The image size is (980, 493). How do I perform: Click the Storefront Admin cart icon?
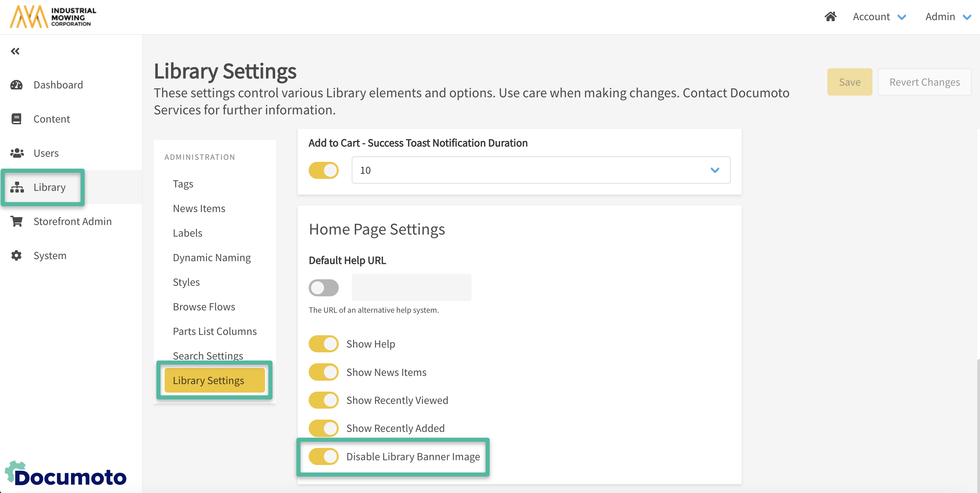(16, 221)
